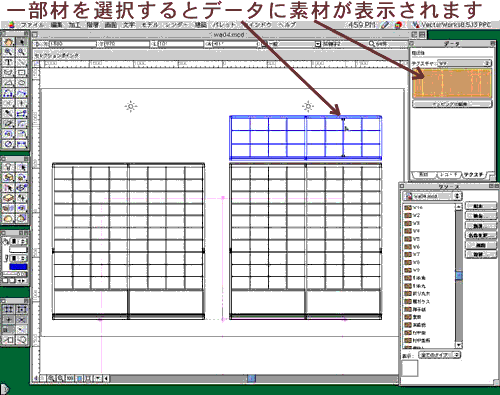Click the blue pen color swatch
Screen dimensions: 500x395
coord(18,267)
